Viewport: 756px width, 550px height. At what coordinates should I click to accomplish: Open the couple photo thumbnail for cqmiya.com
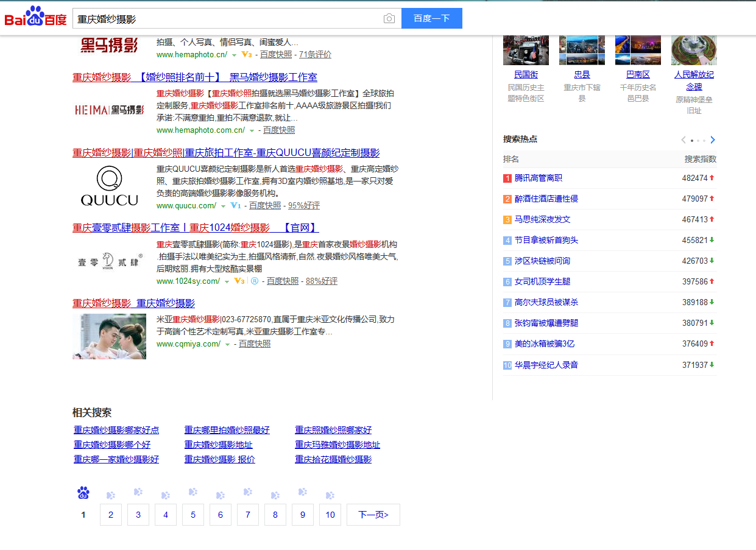pos(110,336)
